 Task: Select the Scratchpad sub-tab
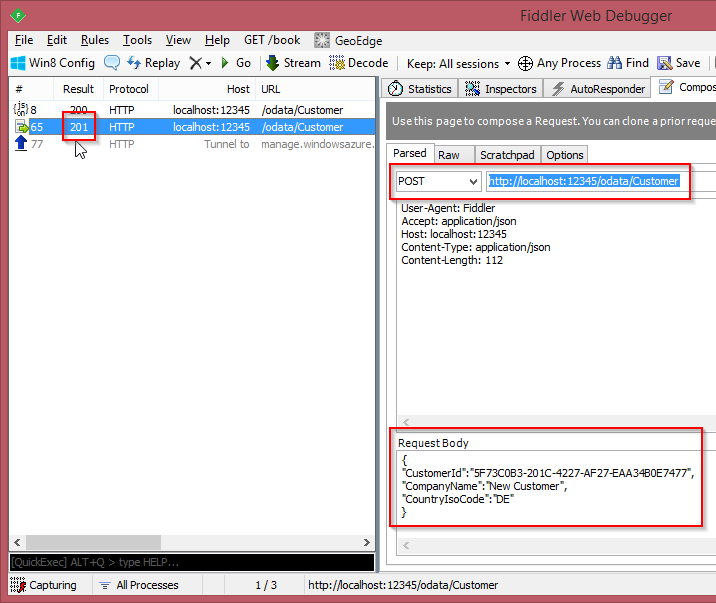point(507,155)
